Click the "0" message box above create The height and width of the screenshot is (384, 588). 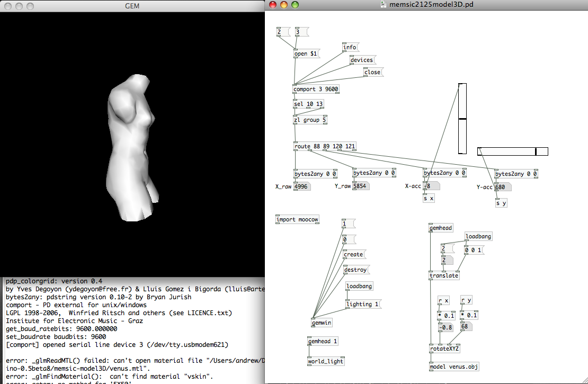coord(349,239)
